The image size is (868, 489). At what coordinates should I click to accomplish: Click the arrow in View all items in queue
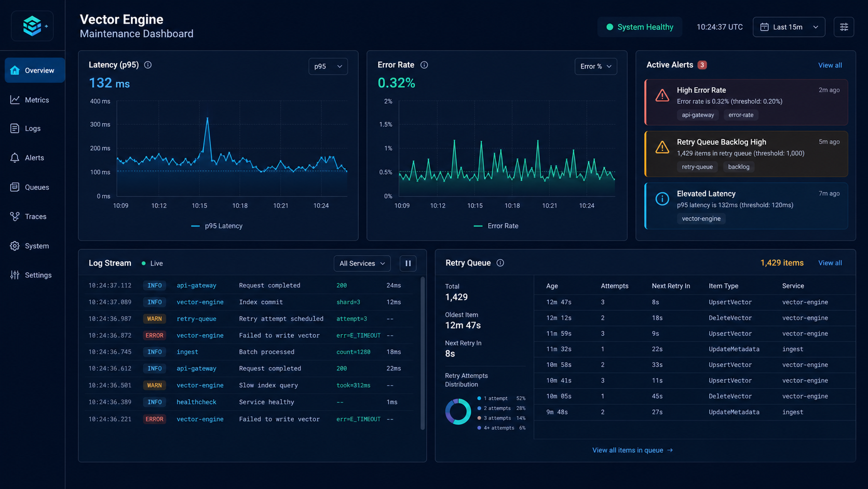670,450
